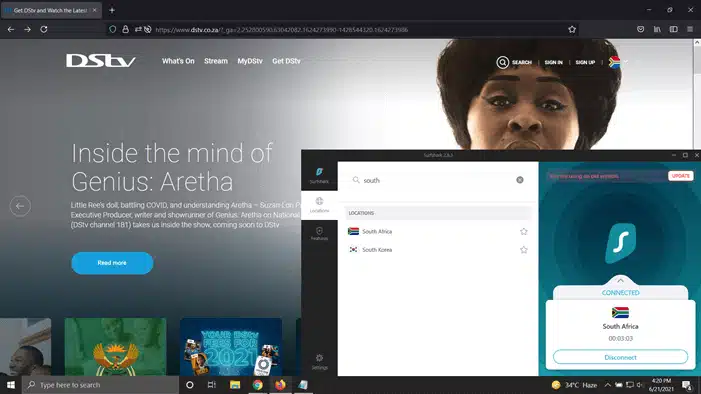This screenshot has width=701, height=394.
Task: Bookmark this page with the star icon
Action: click(x=572, y=30)
